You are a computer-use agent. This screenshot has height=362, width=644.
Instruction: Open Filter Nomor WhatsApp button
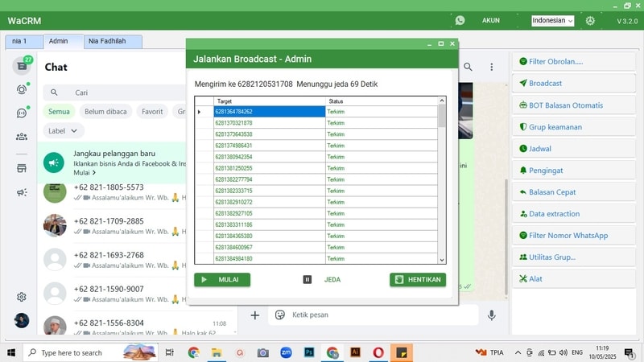coord(574,236)
